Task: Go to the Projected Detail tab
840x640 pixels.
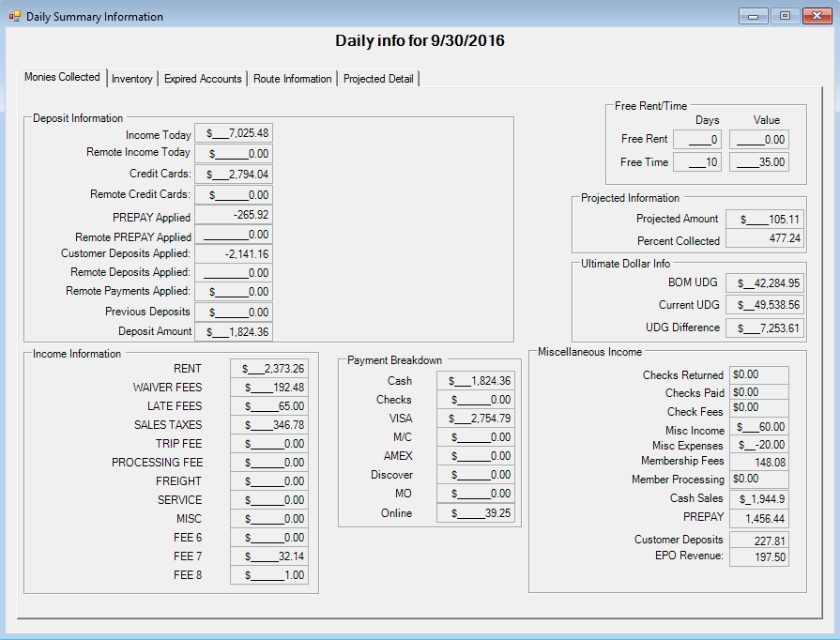Action: [378, 79]
